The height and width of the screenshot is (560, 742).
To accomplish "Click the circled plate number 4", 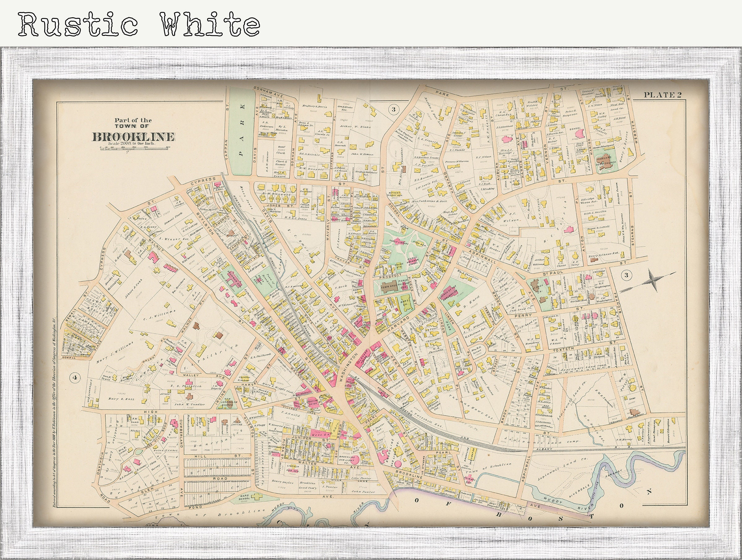I will coord(75,378).
